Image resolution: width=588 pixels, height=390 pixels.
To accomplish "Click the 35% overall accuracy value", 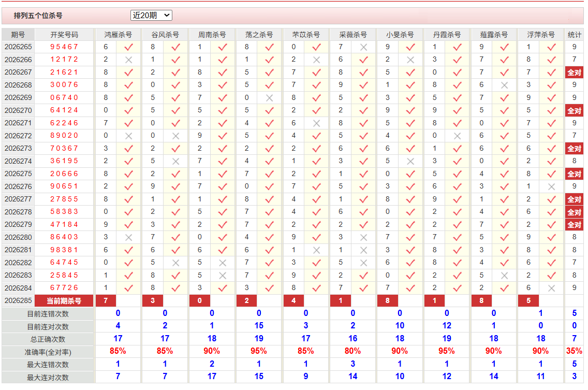I will point(574,351).
